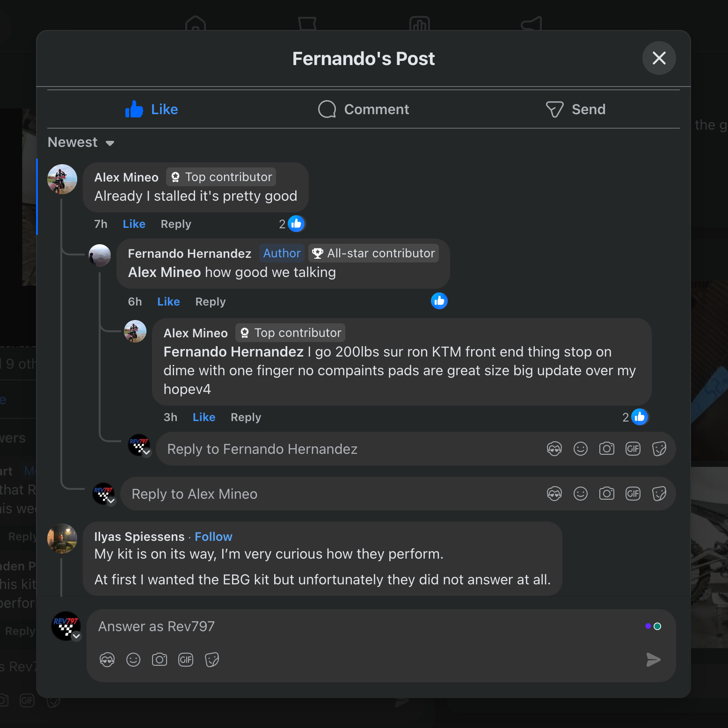Open profile switcher beside Reply to Alex Mineo
This screenshot has width=728, height=728.
111,501
